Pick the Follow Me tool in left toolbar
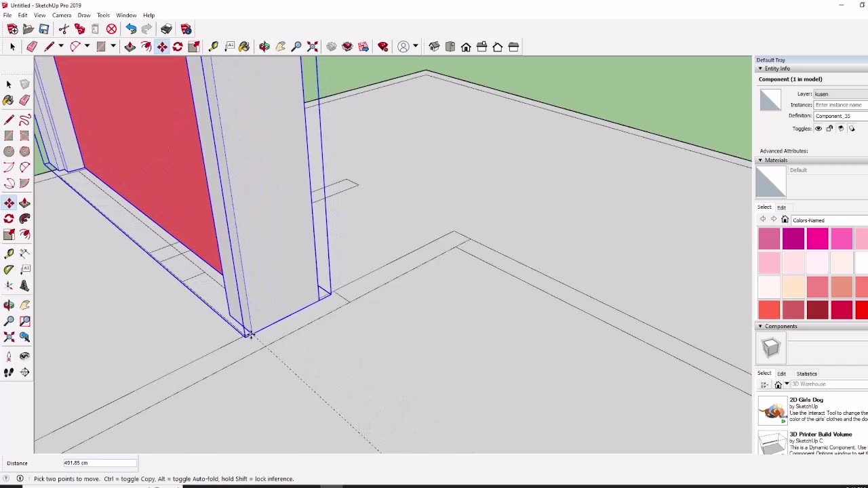 [x=24, y=218]
